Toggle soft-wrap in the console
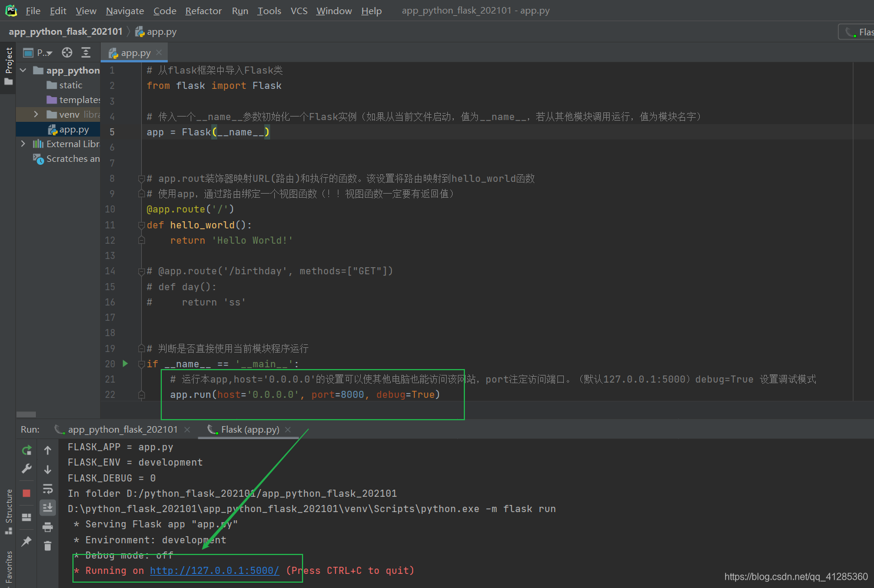 (48, 489)
